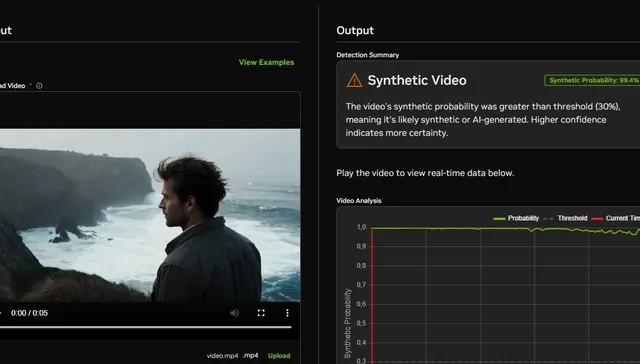Click the green probability line in the chart
Image resolution: width=640 pixels, height=364 pixels.
click(x=506, y=229)
